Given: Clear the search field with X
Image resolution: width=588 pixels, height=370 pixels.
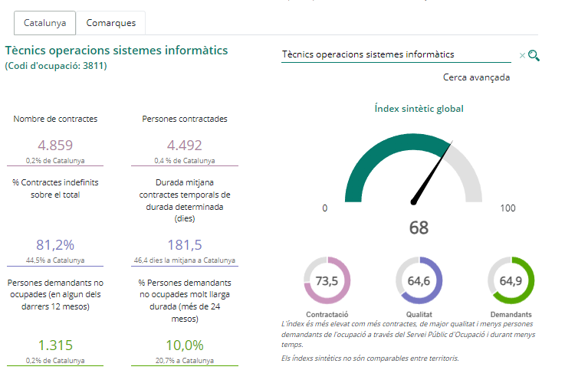Looking at the screenshot, I should (522, 55).
